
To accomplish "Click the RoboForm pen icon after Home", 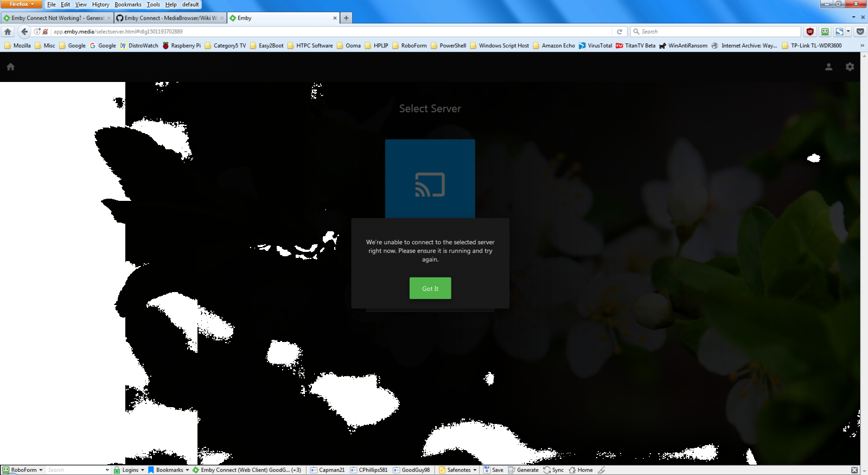I will click(601, 470).
